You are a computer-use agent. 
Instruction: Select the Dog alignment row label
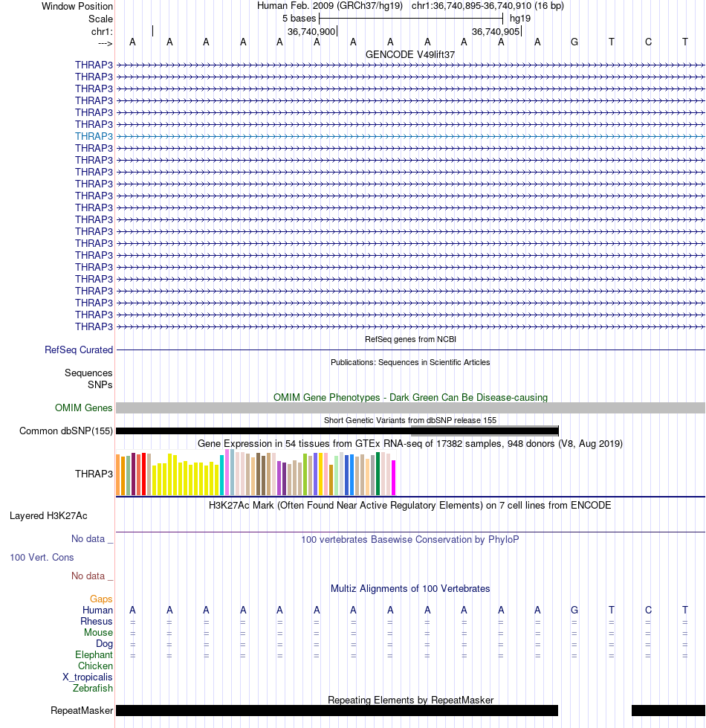pyautogui.click(x=104, y=643)
